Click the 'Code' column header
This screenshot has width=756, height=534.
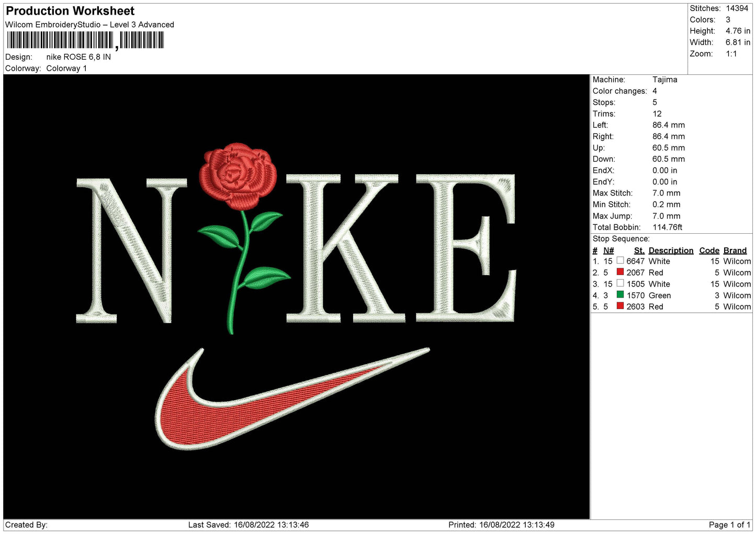coord(709,251)
